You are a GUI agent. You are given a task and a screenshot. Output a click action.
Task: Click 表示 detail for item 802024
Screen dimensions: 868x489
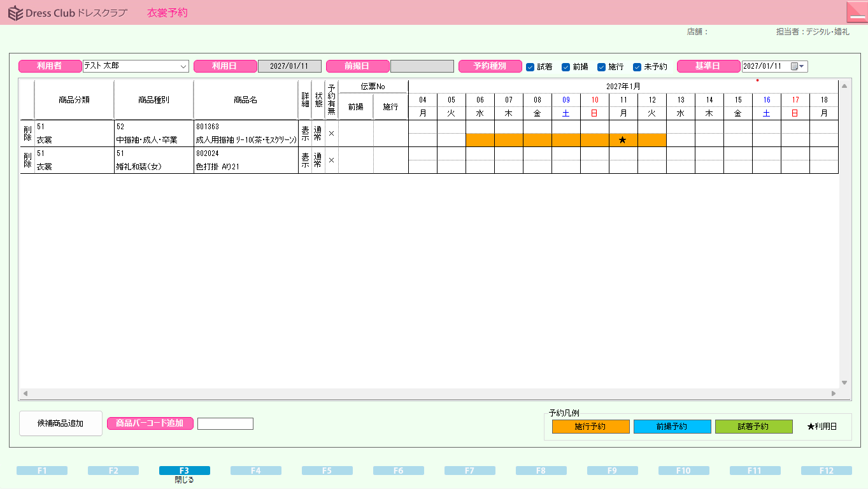tap(305, 160)
